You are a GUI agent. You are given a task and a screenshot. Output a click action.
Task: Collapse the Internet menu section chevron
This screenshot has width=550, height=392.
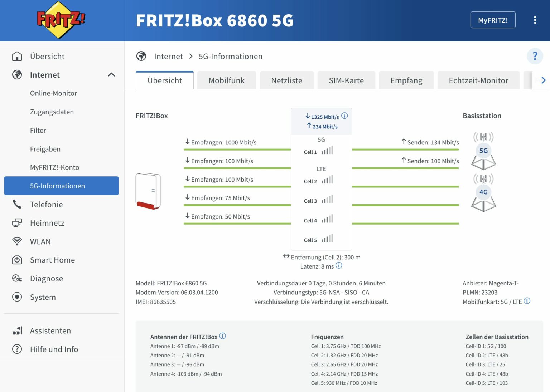(x=111, y=75)
